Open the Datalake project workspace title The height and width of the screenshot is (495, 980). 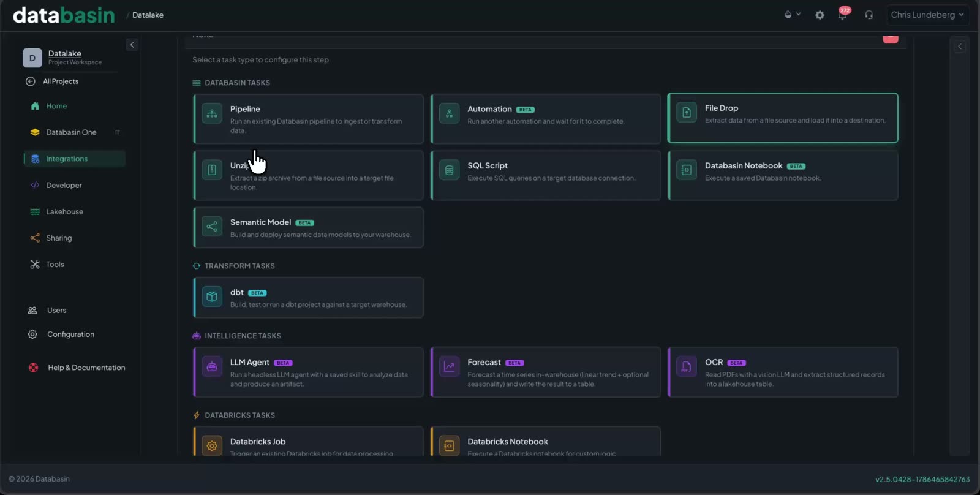pyautogui.click(x=65, y=53)
